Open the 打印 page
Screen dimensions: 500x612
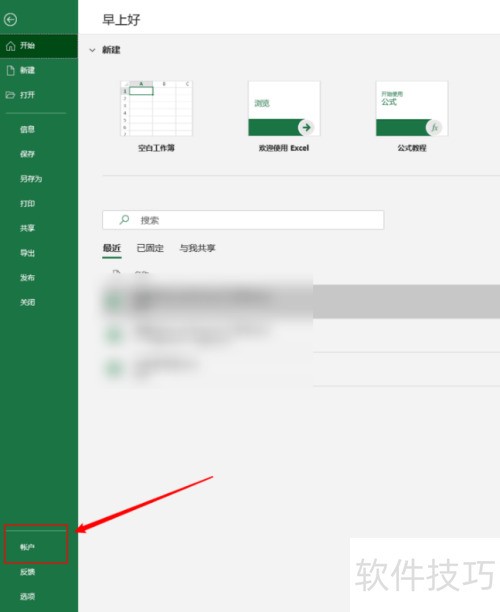[x=27, y=203]
